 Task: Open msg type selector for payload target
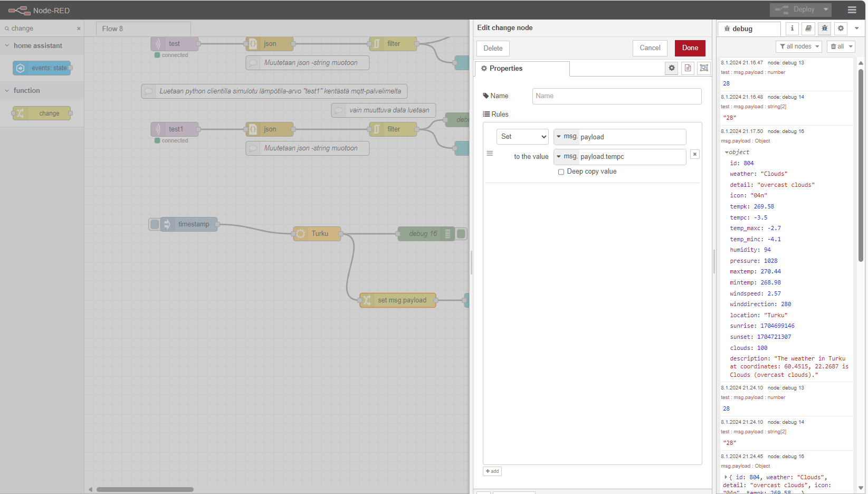point(567,137)
